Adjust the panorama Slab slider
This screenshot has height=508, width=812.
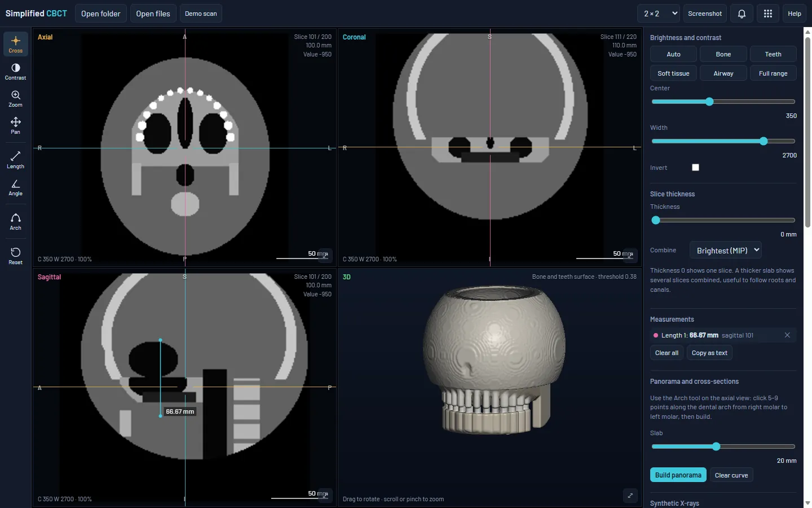723,446
